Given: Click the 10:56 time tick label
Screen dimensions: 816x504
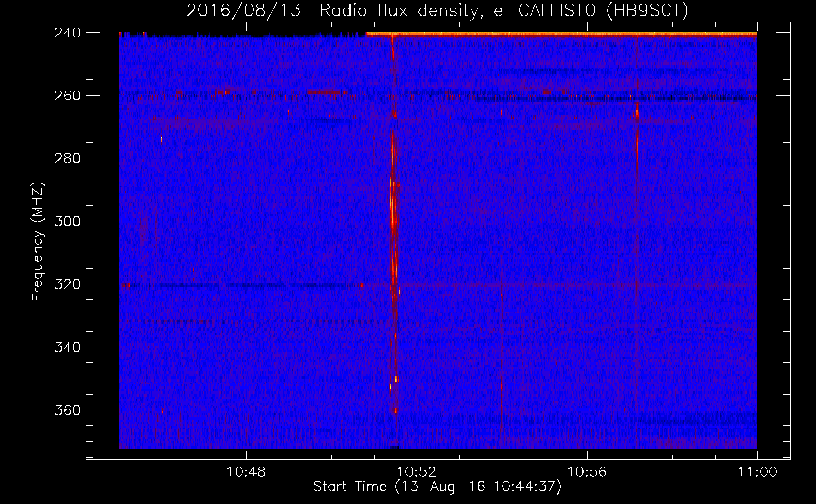Looking at the screenshot, I should 587,472.
